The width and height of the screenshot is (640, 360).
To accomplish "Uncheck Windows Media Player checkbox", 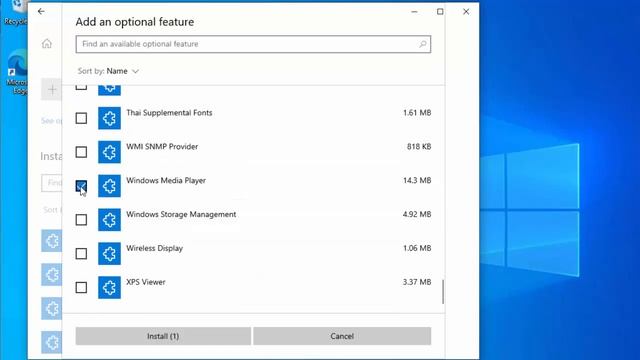I will tap(81, 186).
